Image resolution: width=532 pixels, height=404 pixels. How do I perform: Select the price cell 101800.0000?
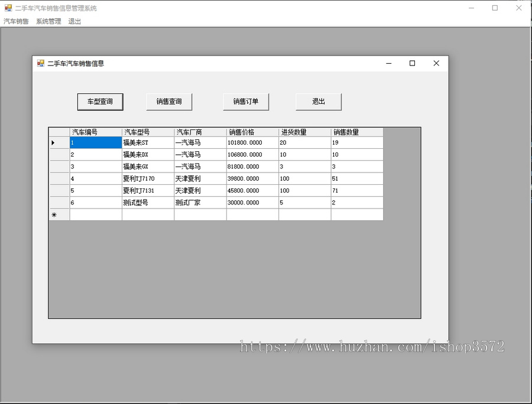(x=252, y=143)
